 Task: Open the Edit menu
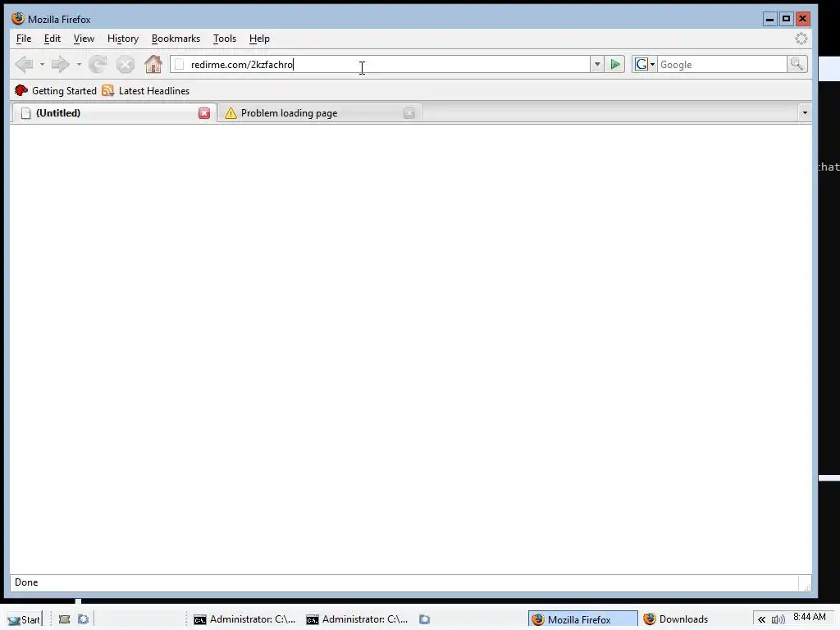coord(52,39)
